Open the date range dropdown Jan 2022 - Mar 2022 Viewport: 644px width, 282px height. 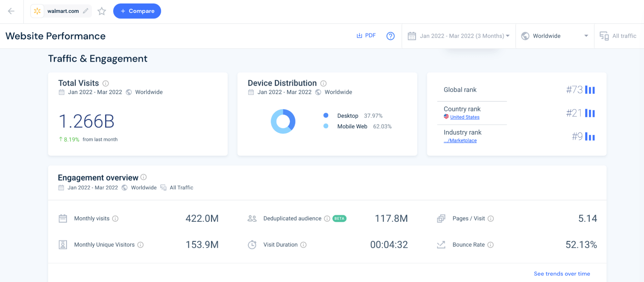pos(458,36)
